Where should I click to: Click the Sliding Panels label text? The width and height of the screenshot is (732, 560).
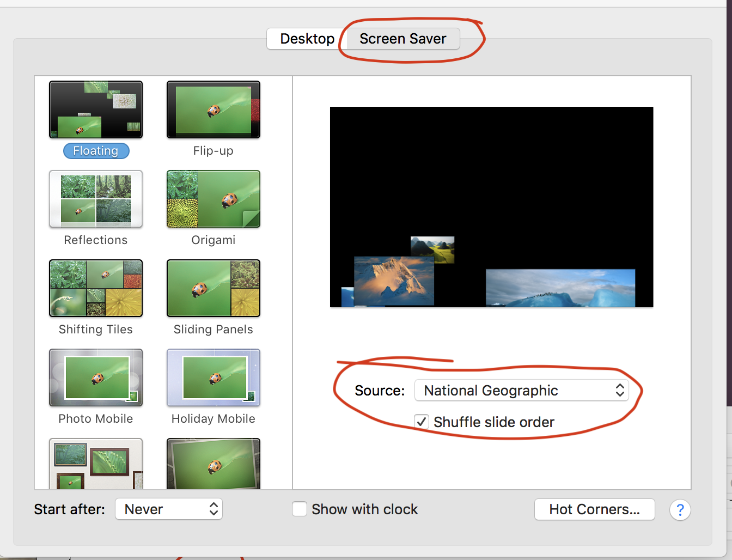pos(213,330)
